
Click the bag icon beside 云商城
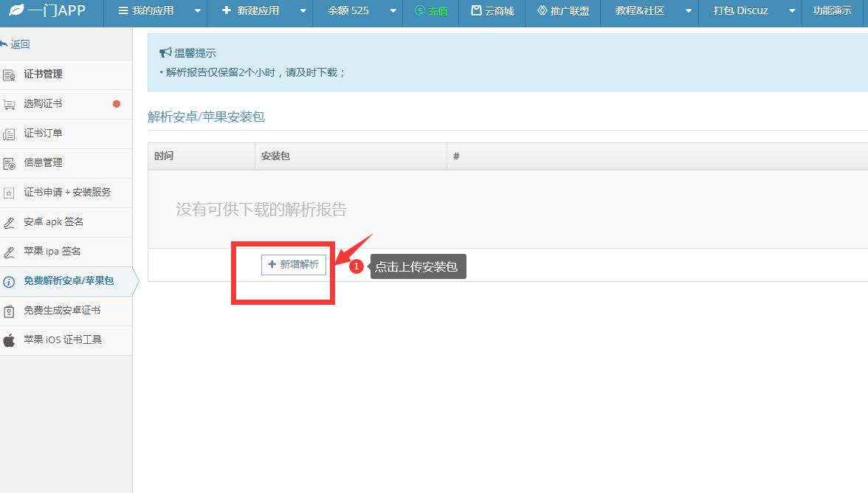pos(476,10)
